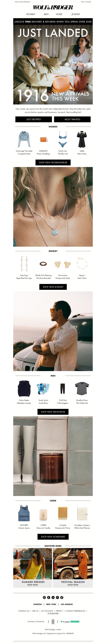Click the JUST DROPPED button
The height and width of the screenshot is (644, 106).
tap(33, 119)
